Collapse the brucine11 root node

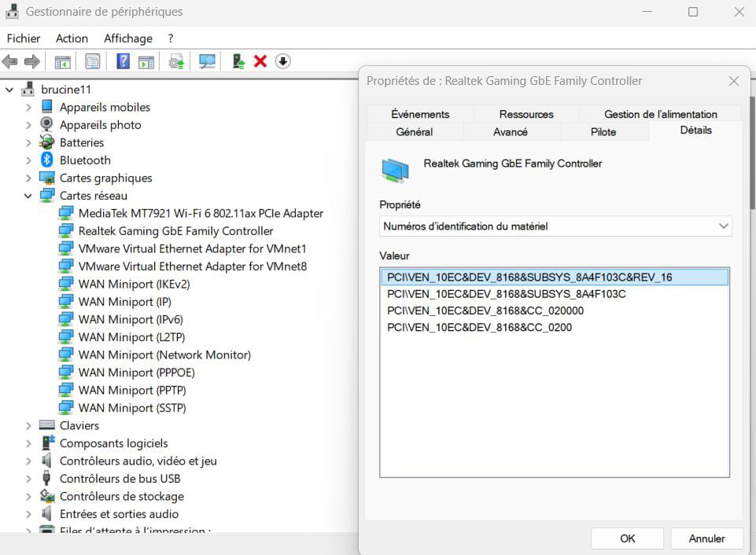(9, 89)
